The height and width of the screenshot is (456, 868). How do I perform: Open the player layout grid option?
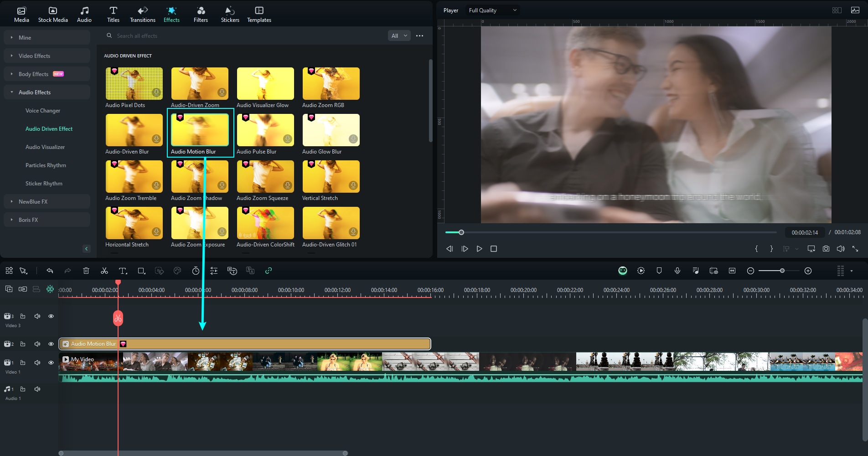pyautogui.click(x=837, y=10)
